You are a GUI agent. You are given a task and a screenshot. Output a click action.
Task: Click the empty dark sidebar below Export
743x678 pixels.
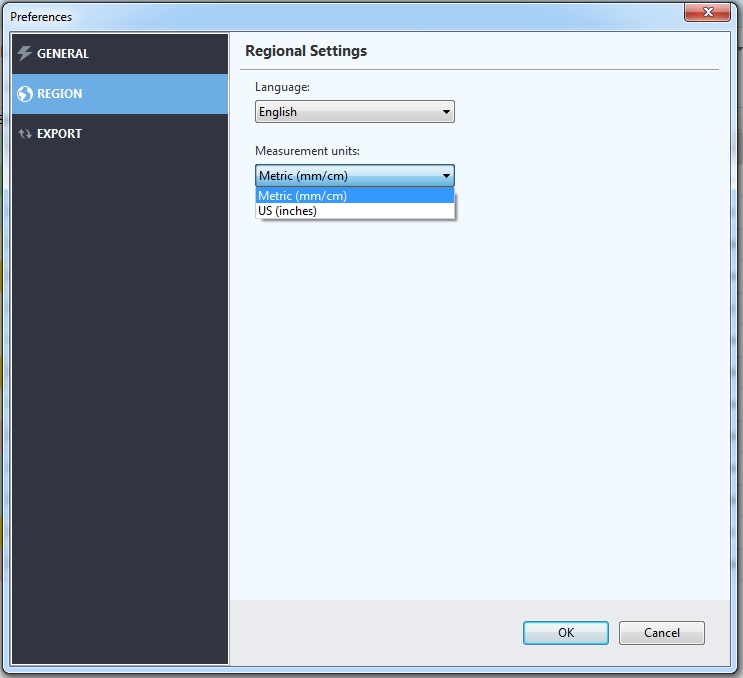point(120,400)
